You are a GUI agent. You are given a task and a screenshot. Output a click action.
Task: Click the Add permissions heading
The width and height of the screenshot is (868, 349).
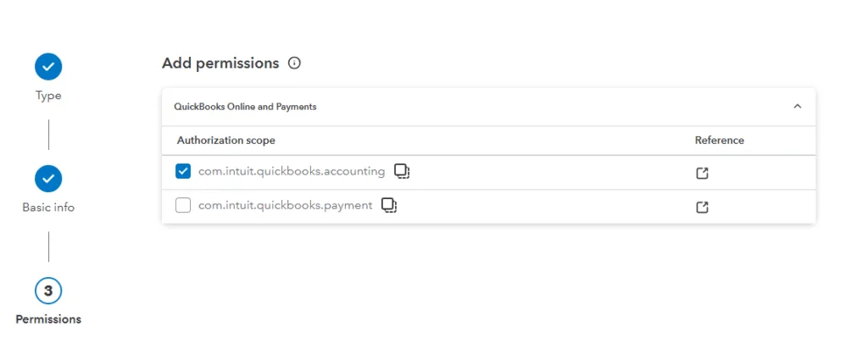[x=220, y=63]
